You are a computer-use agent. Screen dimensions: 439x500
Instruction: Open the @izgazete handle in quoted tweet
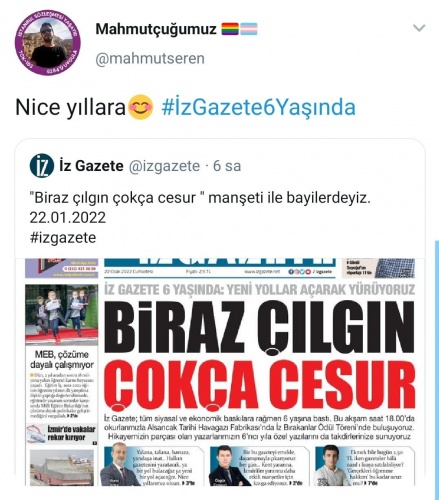click(164, 166)
